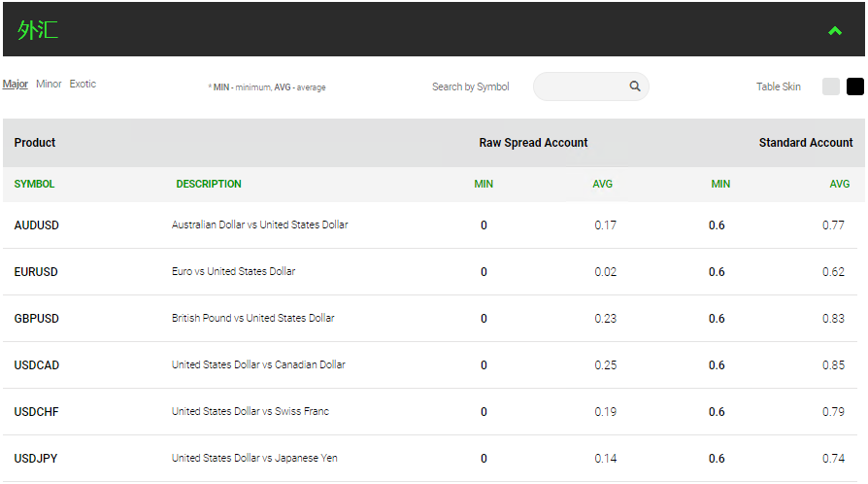The width and height of the screenshot is (868, 484).
Task: Select the EURUSD symbol
Action: point(36,272)
